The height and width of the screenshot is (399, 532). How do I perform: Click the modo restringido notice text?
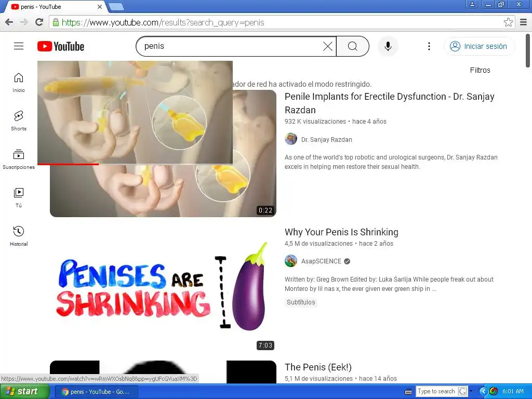click(302, 84)
